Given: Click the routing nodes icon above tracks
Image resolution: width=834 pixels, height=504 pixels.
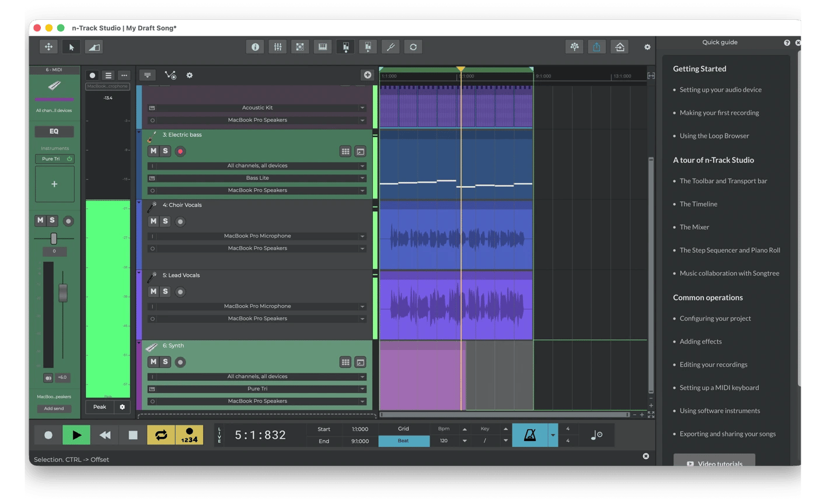Looking at the screenshot, I should (170, 75).
